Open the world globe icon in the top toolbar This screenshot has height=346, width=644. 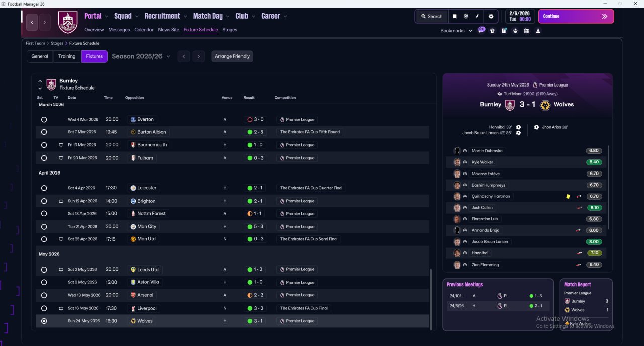pyautogui.click(x=466, y=16)
